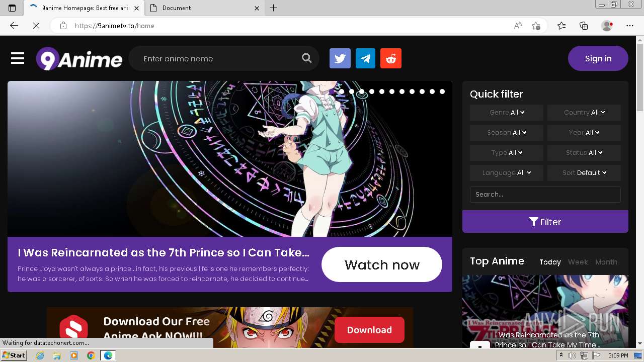Add this page to favorites
644x362 pixels.
(x=536, y=26)
